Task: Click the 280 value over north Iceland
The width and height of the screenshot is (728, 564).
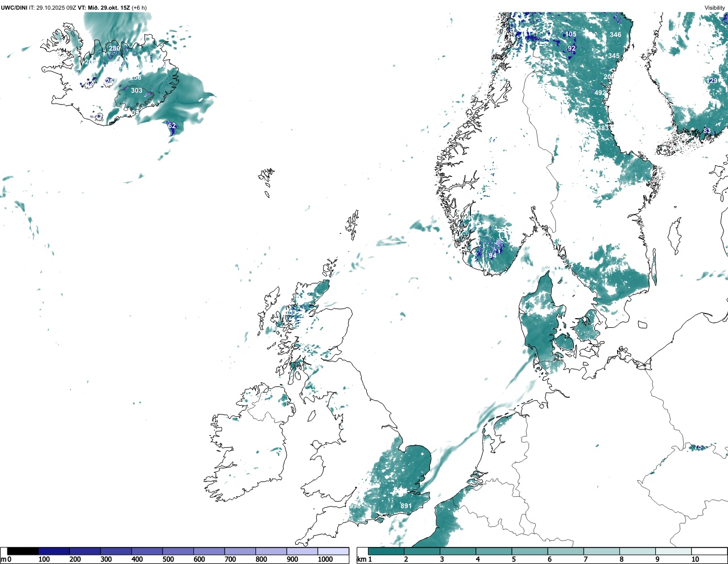Action: point(115,49)
